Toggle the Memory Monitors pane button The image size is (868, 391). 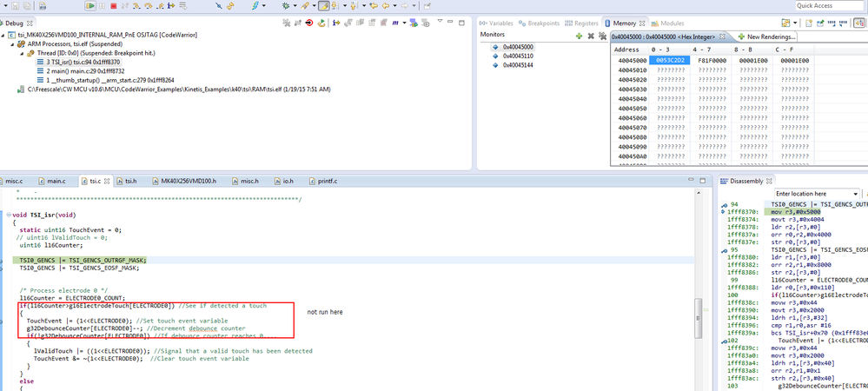coord(859,23)
